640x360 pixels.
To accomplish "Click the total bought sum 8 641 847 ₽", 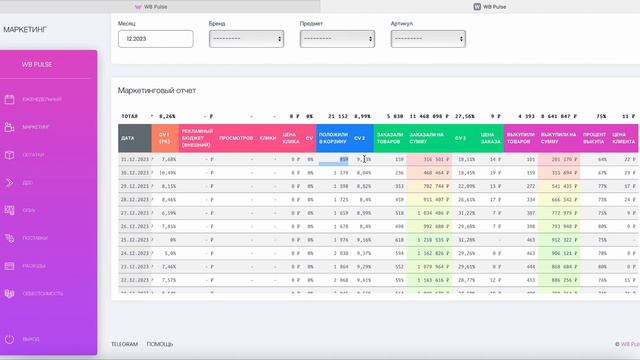I will pos(559,116).
